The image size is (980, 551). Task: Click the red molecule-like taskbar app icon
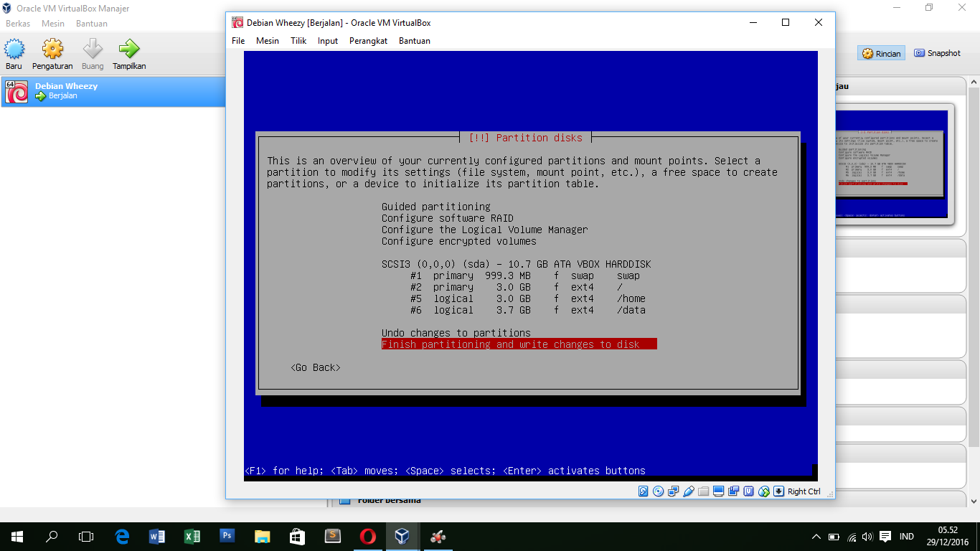coord(438,536)
